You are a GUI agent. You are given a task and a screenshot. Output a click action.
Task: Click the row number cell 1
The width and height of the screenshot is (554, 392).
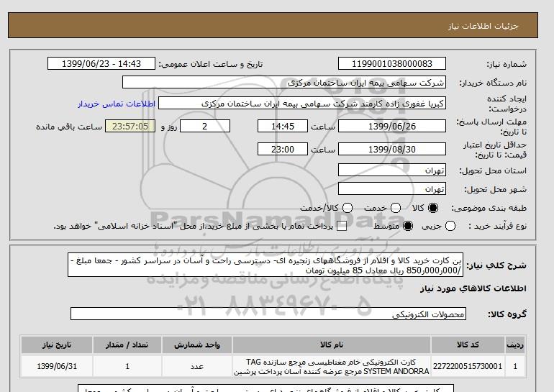[x=515, y=366]
